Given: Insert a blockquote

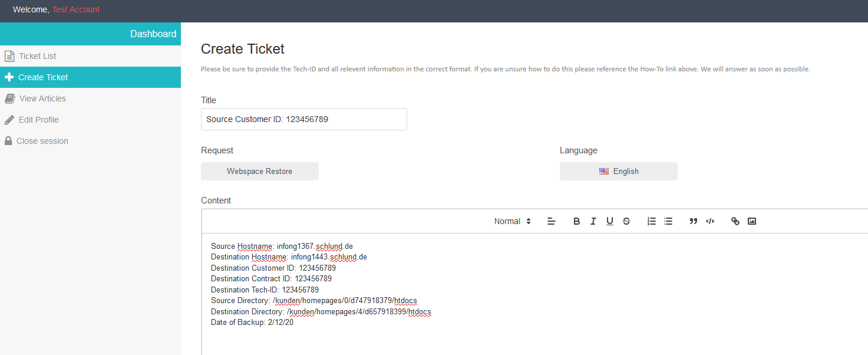Looking at the screenshot, I should (x=694, y=221).
